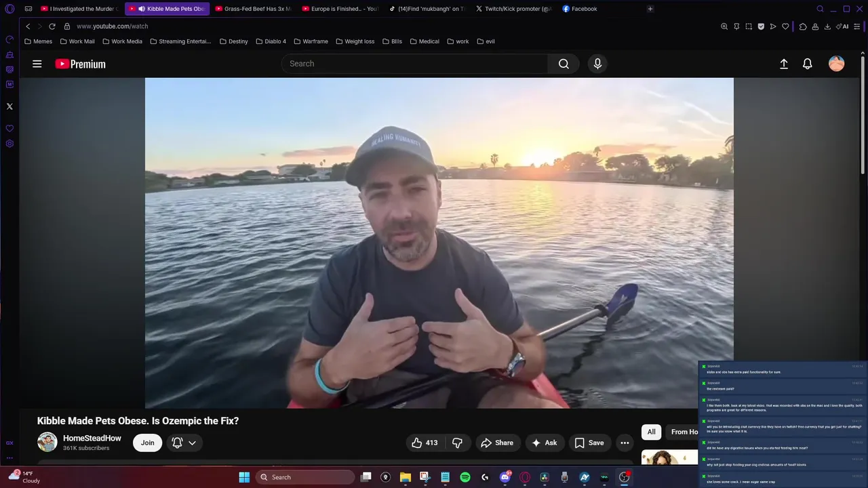Image resolution: width=868 pixels, height=488 pixels.
Task: Click the address bar URL
Action: click(x=113, y=26)
